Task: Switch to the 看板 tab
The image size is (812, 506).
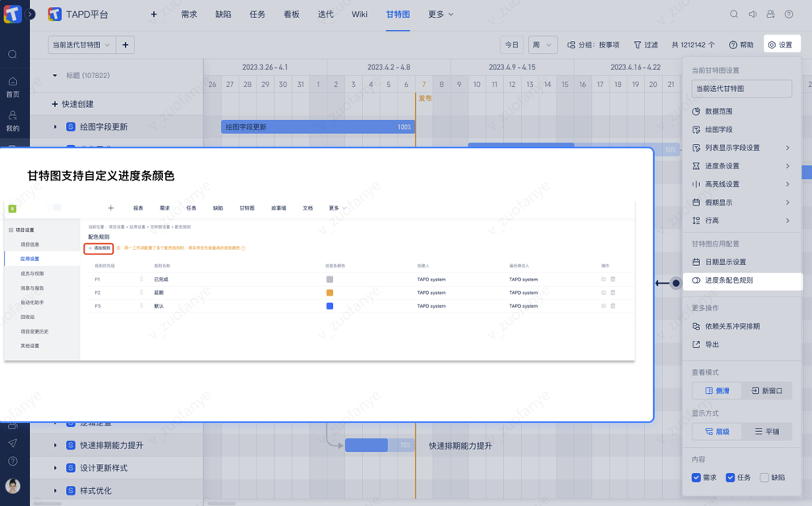Action: (x=291, y=15)
